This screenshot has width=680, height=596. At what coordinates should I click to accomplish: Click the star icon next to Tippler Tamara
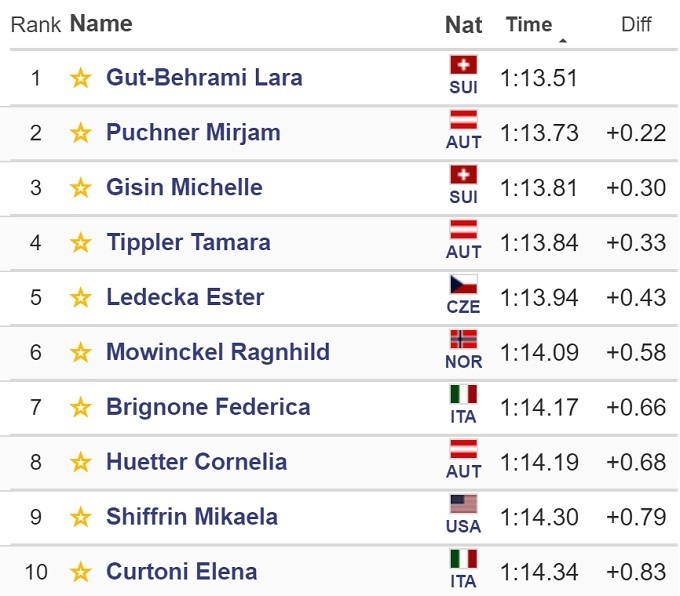pos(81,243)
